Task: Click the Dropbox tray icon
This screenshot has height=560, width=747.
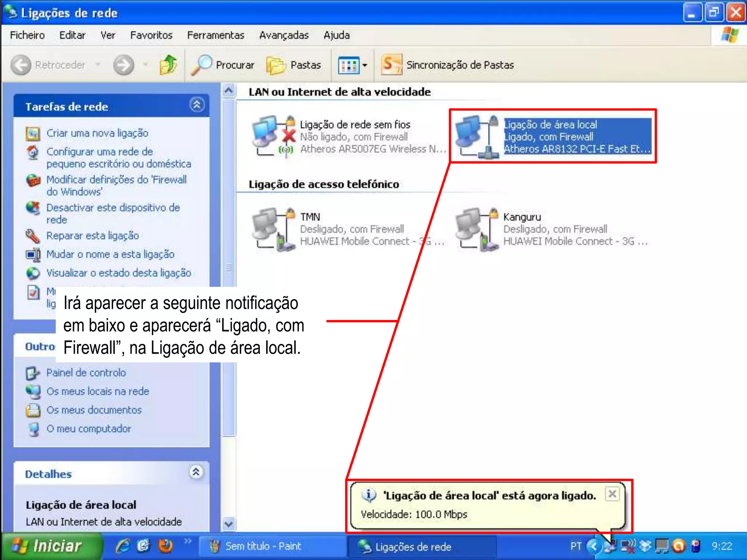Action: click(646, 546)
